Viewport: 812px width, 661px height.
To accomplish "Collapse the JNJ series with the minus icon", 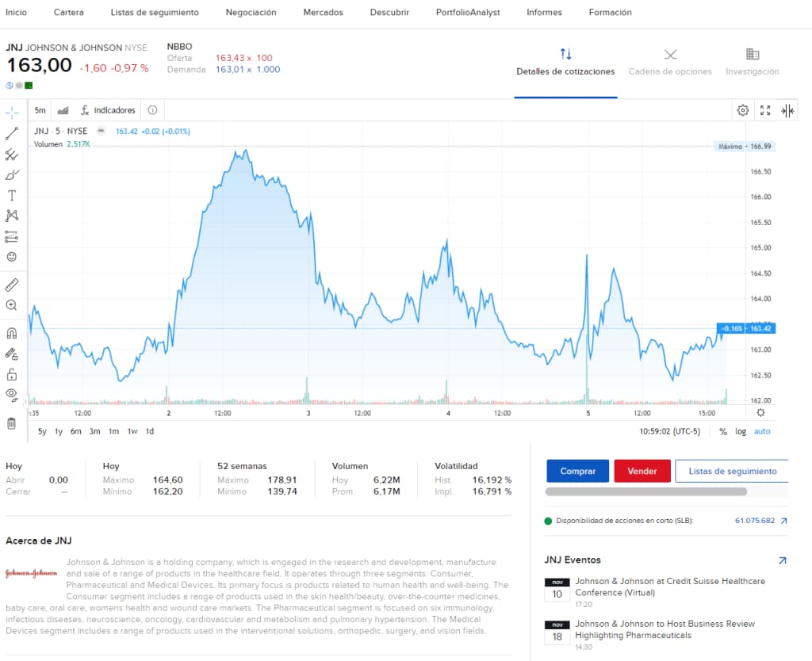I will [100, 131].
